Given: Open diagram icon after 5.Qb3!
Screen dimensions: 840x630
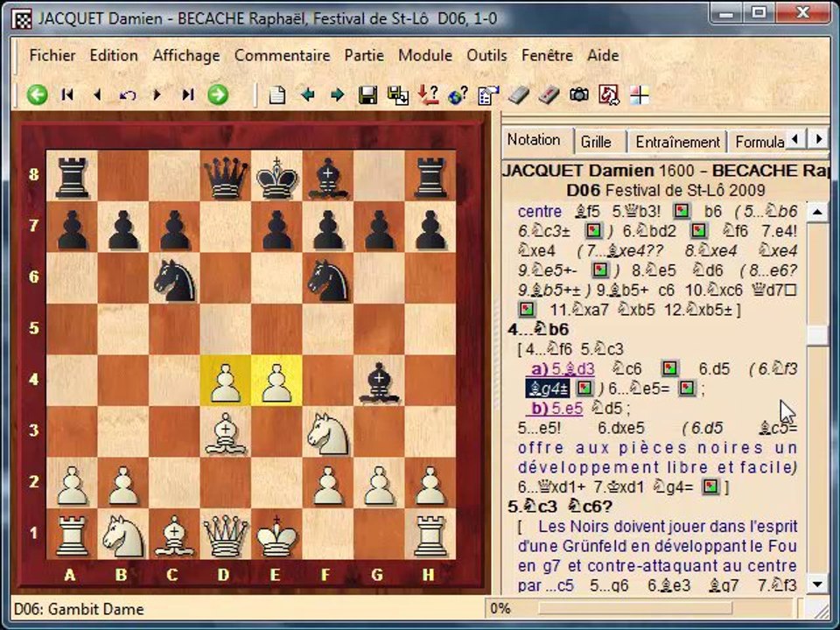Looking at the screenshot, I should coord(682,211).
